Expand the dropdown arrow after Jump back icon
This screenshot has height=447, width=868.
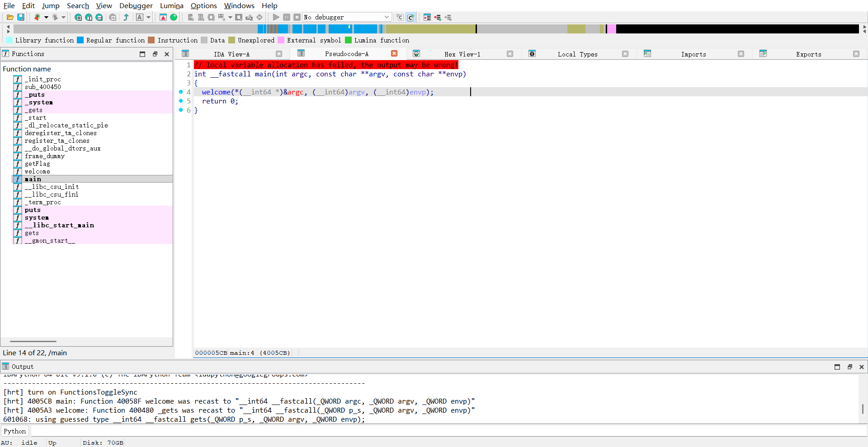(46, 17)
